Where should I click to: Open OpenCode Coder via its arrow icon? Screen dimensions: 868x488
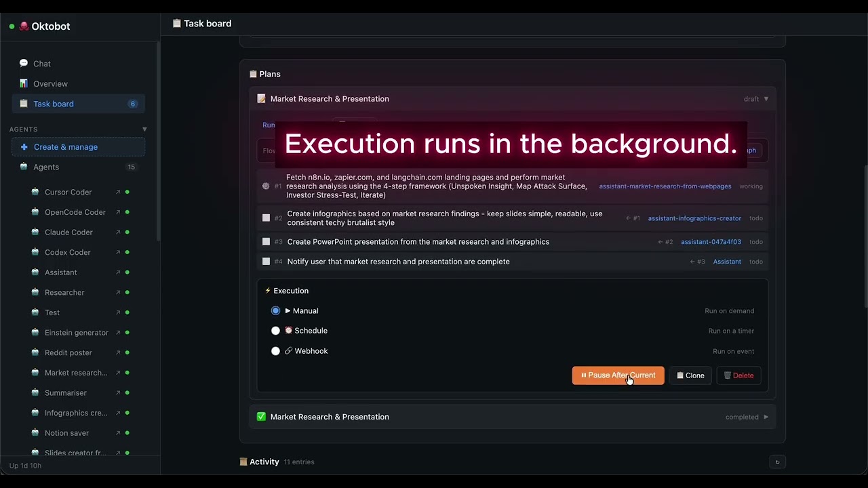[x=118, y=212]
